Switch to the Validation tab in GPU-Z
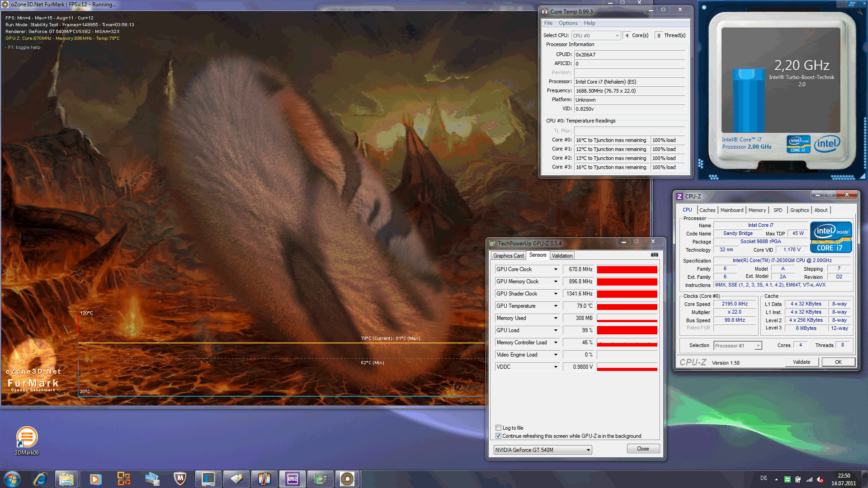Image resolution: width=868 pixels, height=488 pixels. (562, 256)
